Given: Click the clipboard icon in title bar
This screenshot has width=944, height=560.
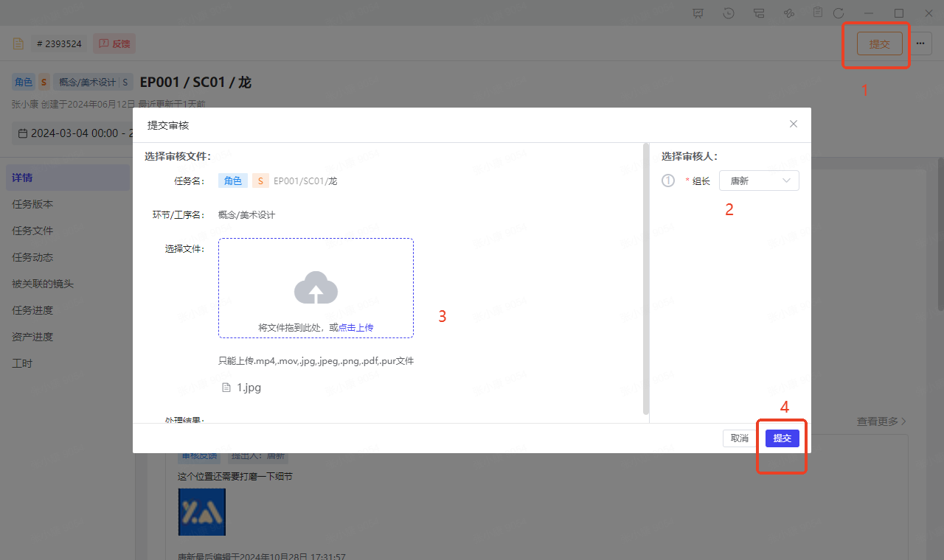Looking at the screenshot, I should [x=818, y=13].
